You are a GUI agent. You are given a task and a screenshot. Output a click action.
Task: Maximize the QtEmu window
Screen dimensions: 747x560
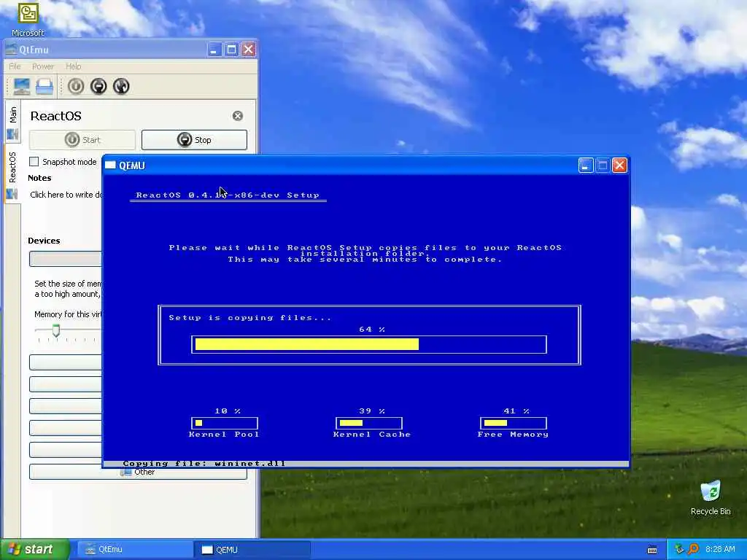click(x=231, y=49)
